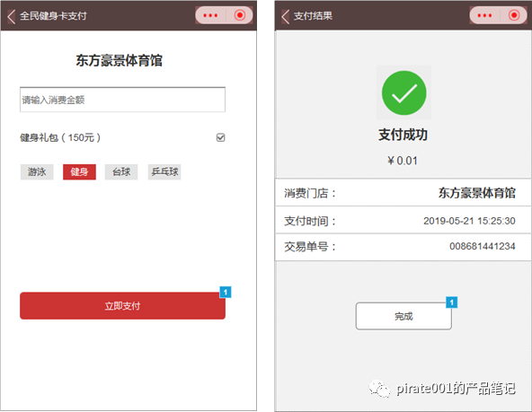
Task: Click the ¥0.01 amount
Action: click(403, 161)
